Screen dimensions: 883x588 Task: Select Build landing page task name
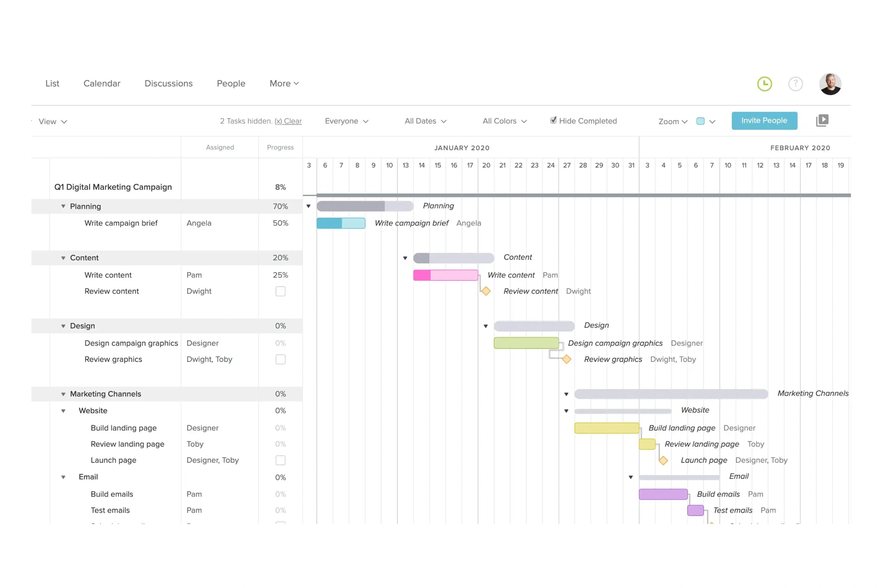(123, 428)
